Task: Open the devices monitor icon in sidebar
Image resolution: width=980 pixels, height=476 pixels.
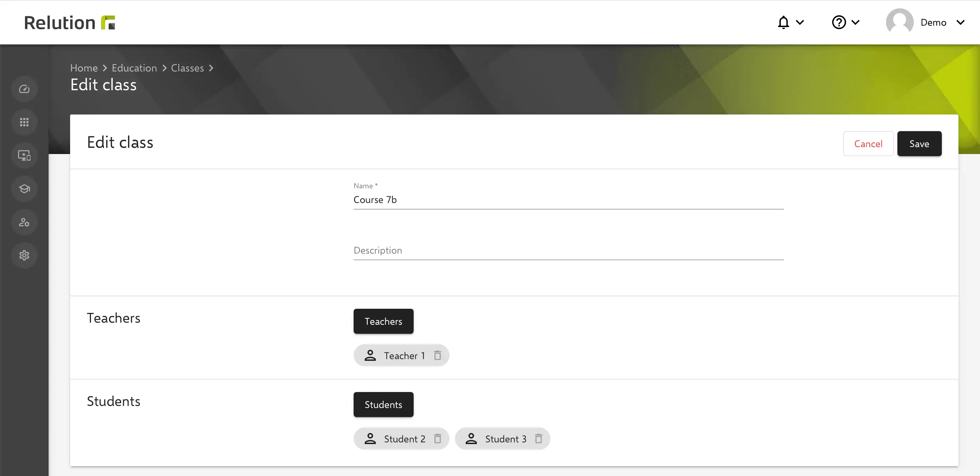Action: point(24,155)
